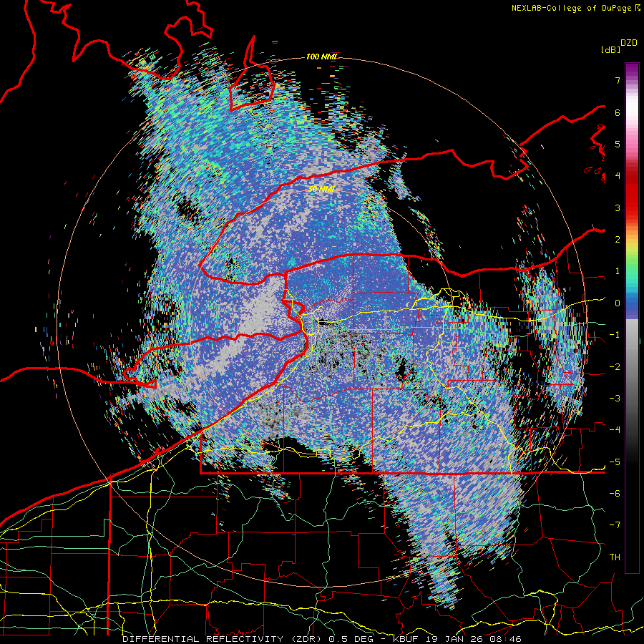Click the 3 value on the color scale

618,208
